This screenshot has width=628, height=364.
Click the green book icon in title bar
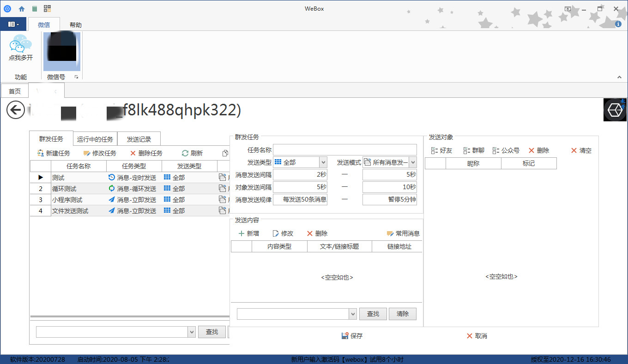(35, 8)
